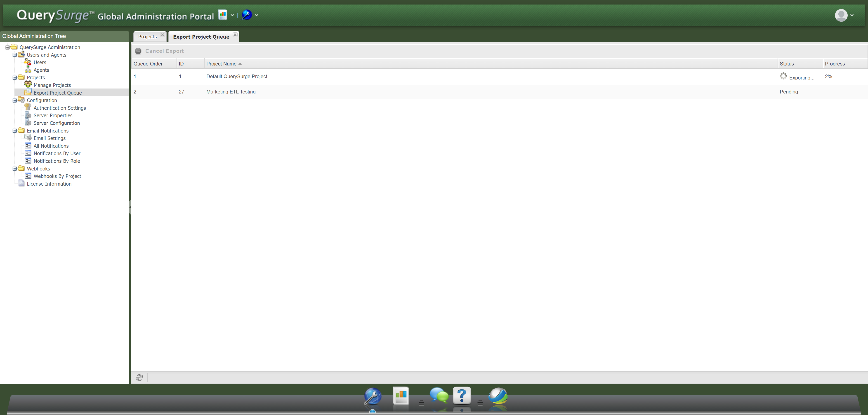The width and height of the screenshot is (868, 415).
Task: Click the Cancel Export minus icon
Action: click(x=138, y=51)
